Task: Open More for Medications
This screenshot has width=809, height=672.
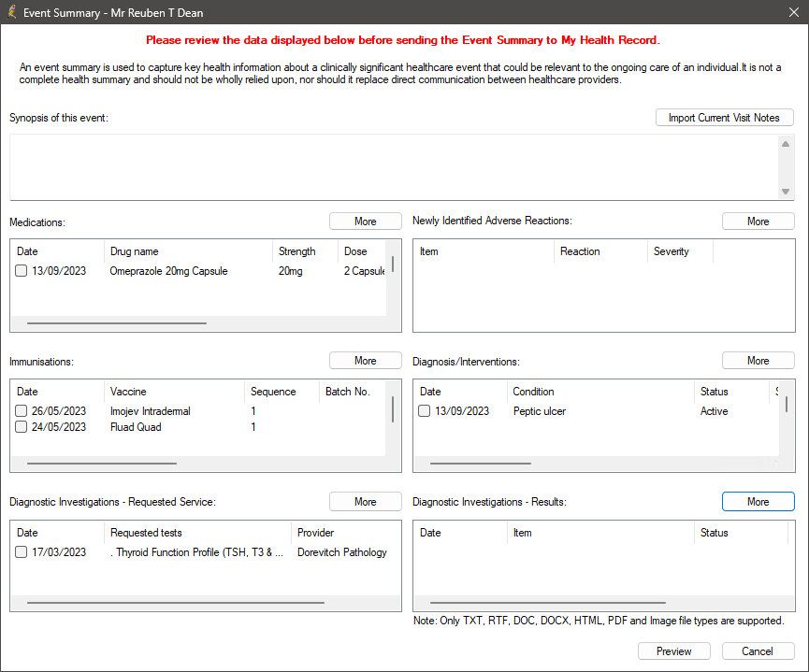Action: coord(366,222)
